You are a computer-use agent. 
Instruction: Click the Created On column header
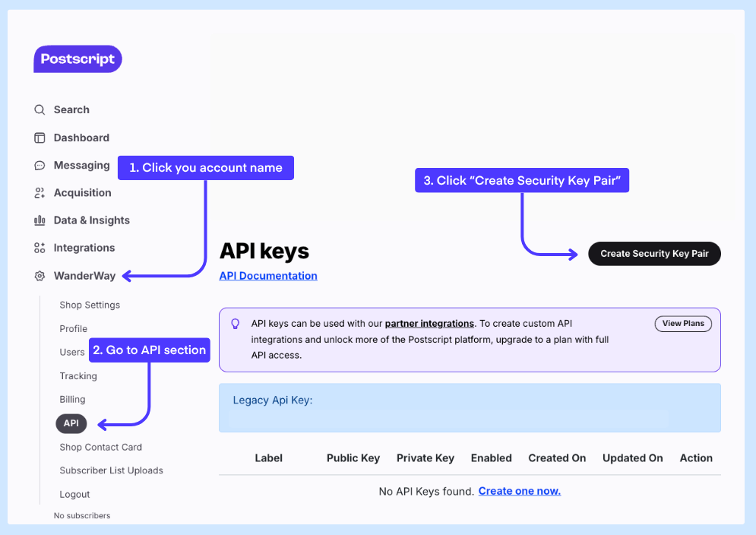click(557, 458)
